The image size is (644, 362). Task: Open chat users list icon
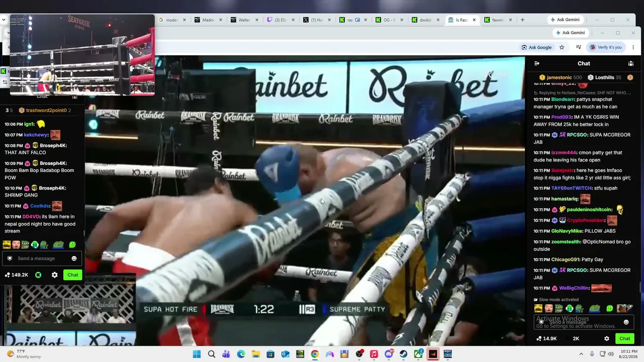click(630, 63)
